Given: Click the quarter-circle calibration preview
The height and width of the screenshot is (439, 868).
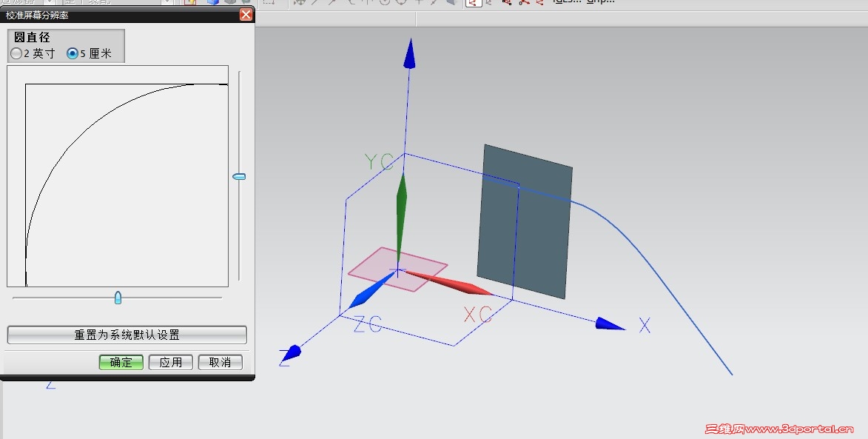Looking at the screenshot, I should 118,176.
